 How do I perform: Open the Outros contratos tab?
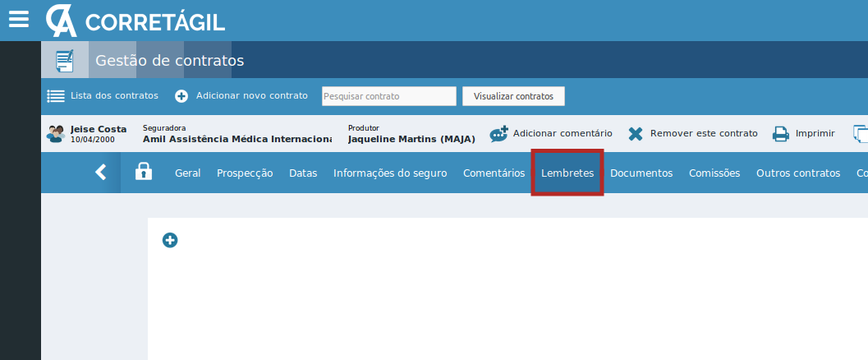[798, 173]
